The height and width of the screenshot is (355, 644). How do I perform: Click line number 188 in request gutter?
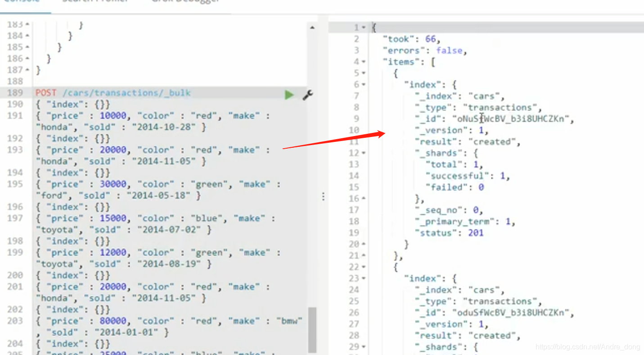pyautogui.click(x=15, y=82)
